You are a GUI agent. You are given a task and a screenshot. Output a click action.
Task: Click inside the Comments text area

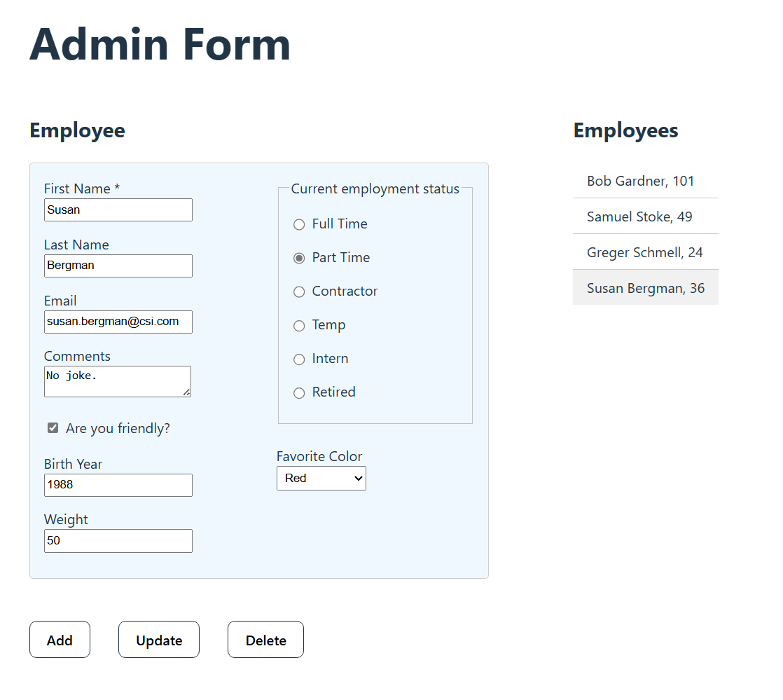[117, 381]
